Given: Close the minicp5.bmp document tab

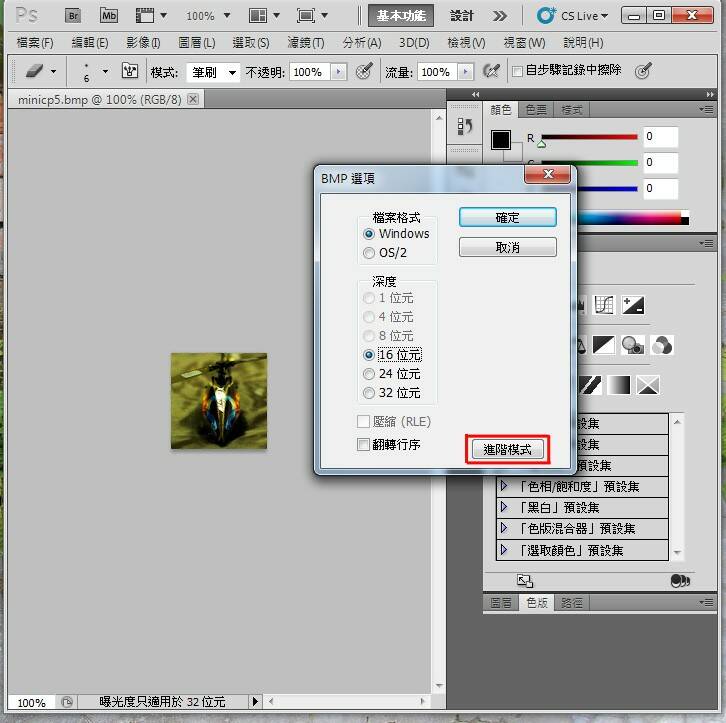Looking at the screenshot, I should pyautogui.click(x=193, y=99).
